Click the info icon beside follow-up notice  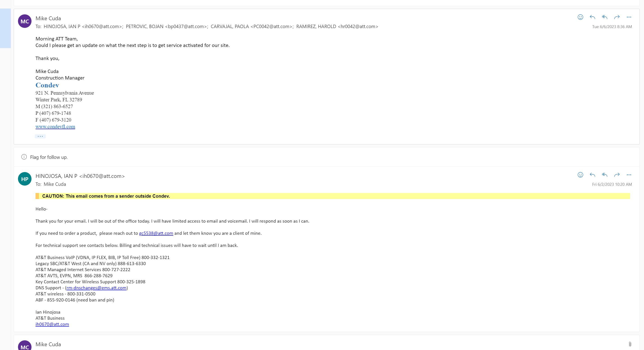point(24,157)
